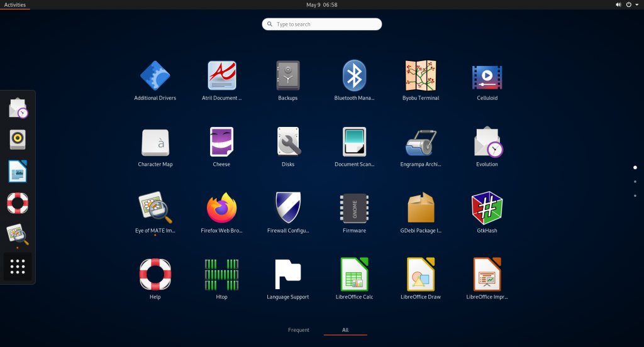Open the Additional Drivers app
Viewport: 644px width, 347px height.
[155, 80]
